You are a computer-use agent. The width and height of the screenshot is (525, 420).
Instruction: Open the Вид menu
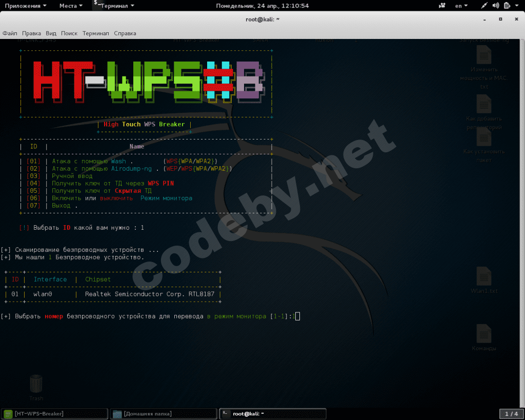(x=51, y=33)
